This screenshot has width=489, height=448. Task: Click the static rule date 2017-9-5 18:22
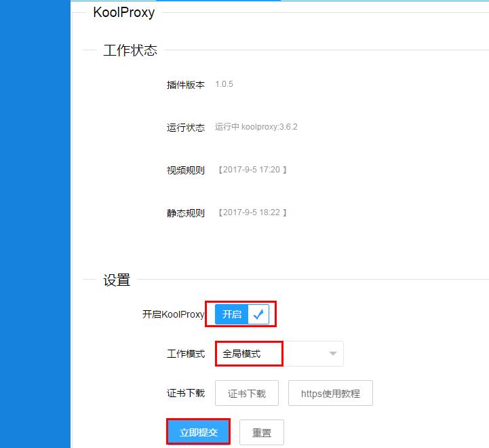(252, 212)
